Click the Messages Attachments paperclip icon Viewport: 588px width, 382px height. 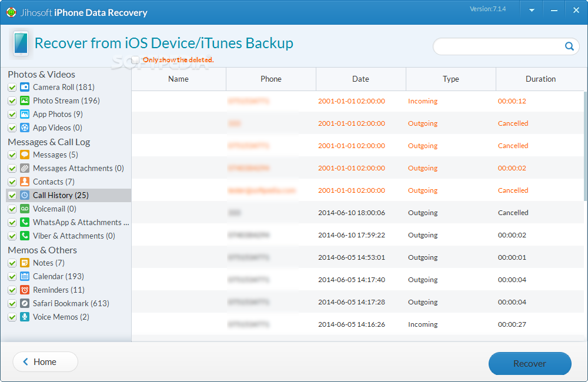coord(25,168)
